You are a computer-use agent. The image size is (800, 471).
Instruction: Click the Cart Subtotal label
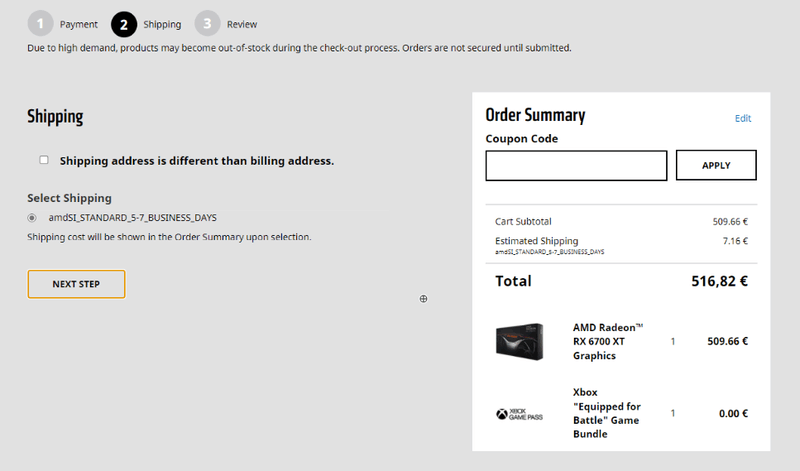click(x=523, y=221)
